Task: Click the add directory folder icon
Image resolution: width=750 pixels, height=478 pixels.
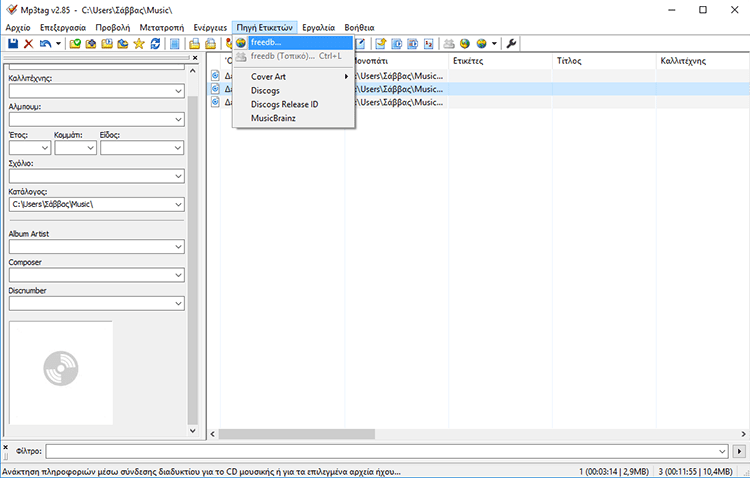Action: coord(91,44)
